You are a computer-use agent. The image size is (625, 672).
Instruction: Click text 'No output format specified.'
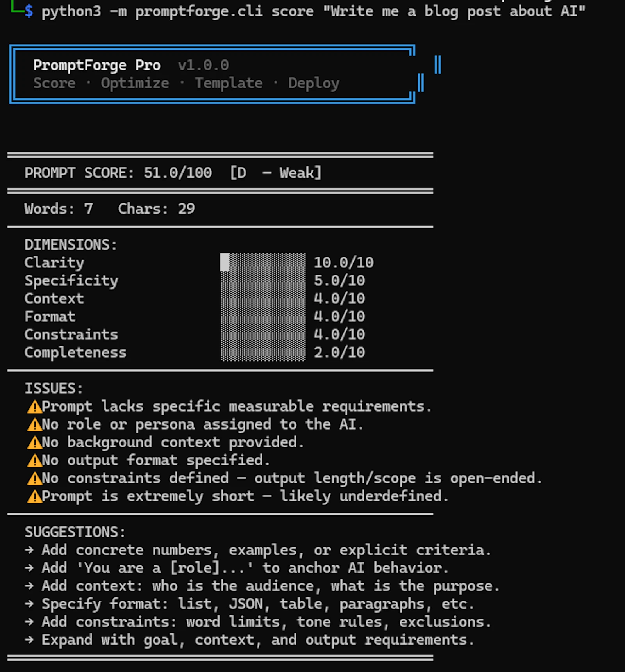click(x=156, y=460)
